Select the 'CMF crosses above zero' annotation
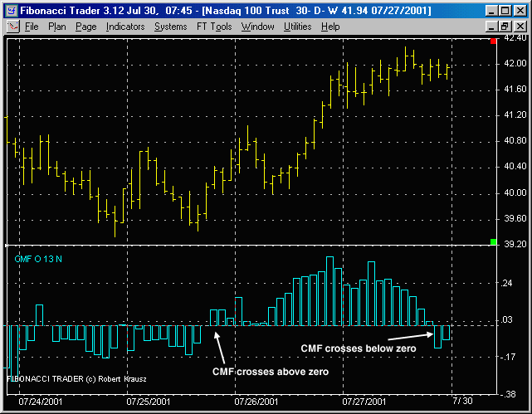Viewport: 532px width, 414px height. point(271,372)
